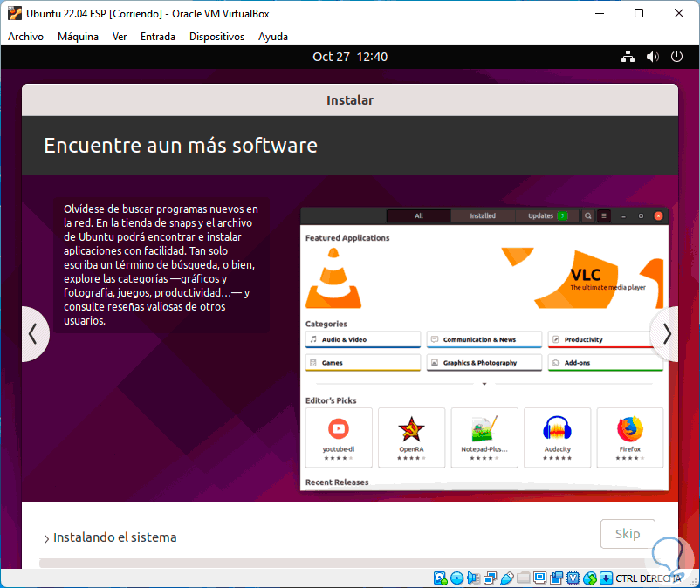Open the Ver menu
This screenshot has width=700, height=588.
(120, 37)
